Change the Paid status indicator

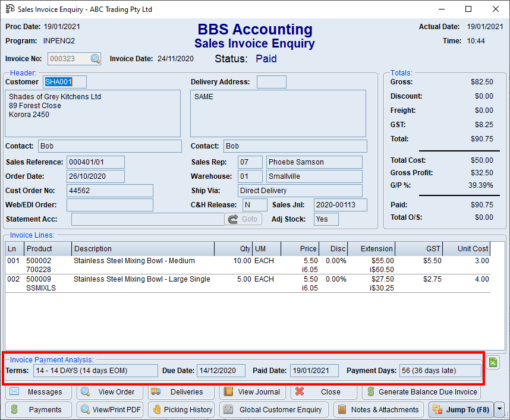(266, 59)
